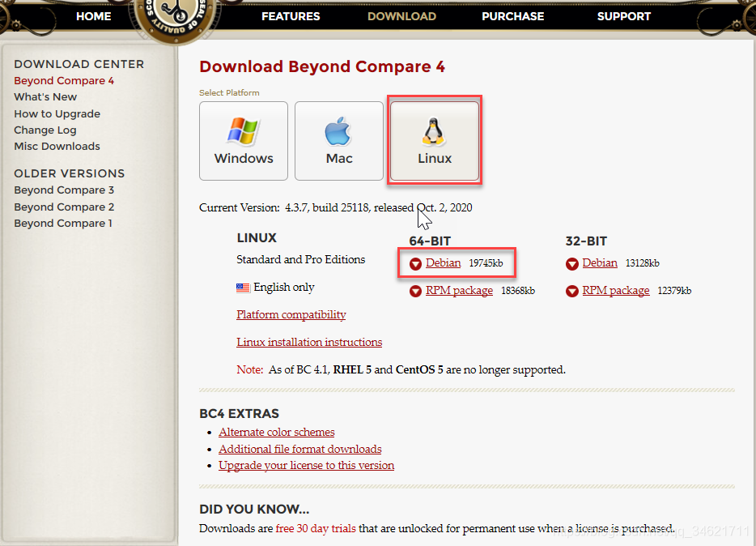The image size is (756, 546).
Task: Click the Linux penguin icon
Action: (434, 131)
